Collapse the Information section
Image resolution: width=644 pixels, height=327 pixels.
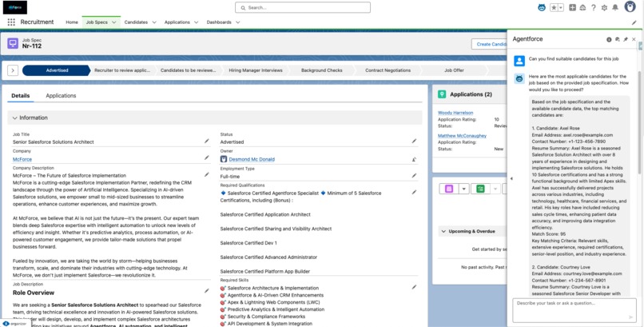pos(15,118)
